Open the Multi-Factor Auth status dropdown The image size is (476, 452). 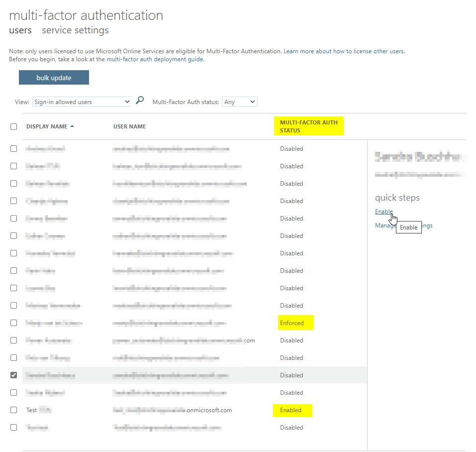240,102
